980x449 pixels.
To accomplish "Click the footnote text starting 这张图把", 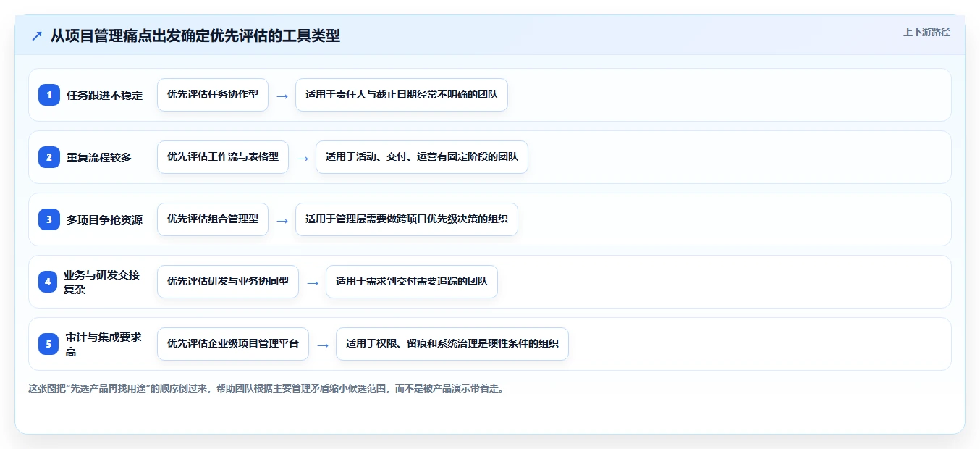I will click(x=266, y=388).
